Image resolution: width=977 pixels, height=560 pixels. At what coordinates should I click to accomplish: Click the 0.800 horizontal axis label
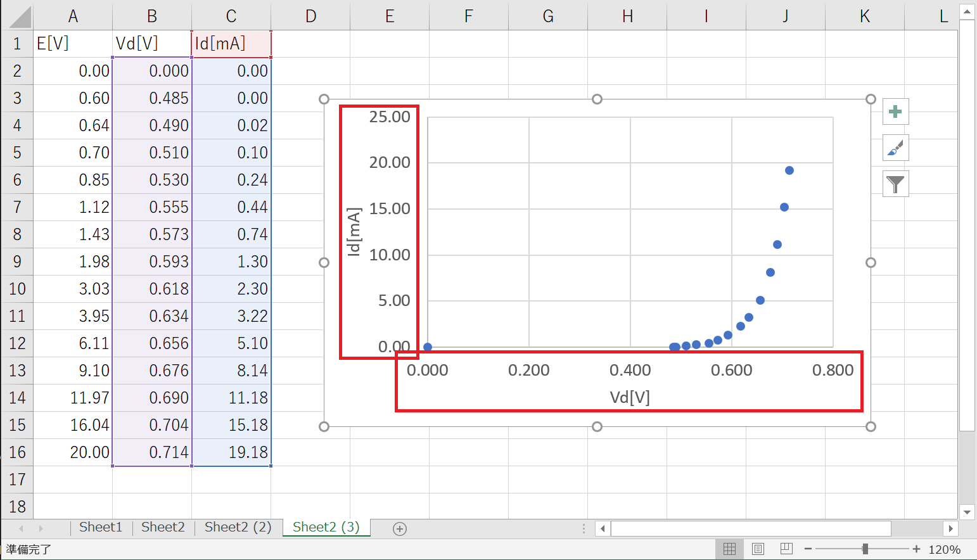pyautogui.click(x=833, y=370)
